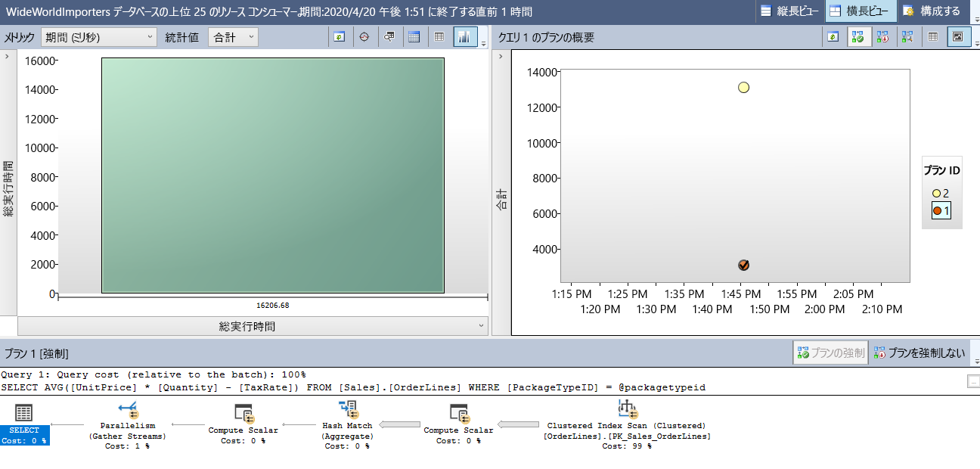The image size is (980, 469).
Task: Click the unforce plan icon in plan summary toolbar
Action: [x=883, y=37]
